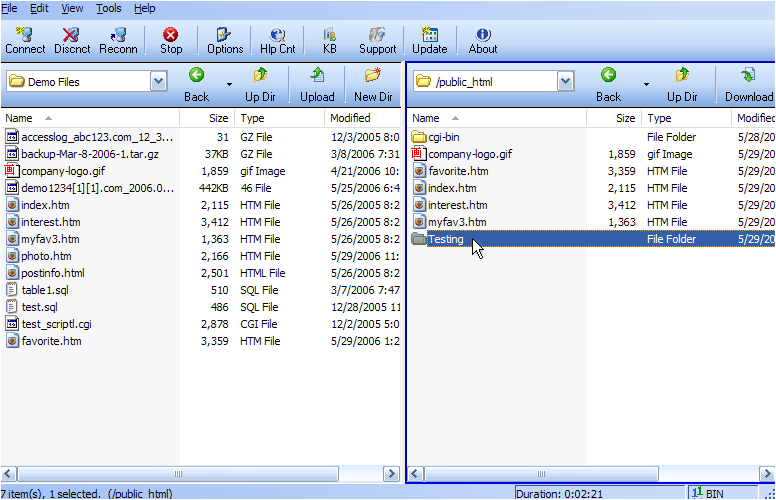
Task: Expand the /public_html path dropdown
Action: pyautogui.click(x=565, y=81)
